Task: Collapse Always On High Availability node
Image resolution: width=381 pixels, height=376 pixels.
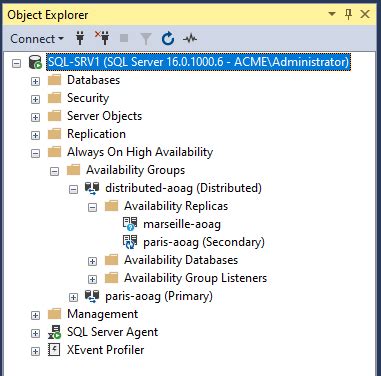Action: 35,153
